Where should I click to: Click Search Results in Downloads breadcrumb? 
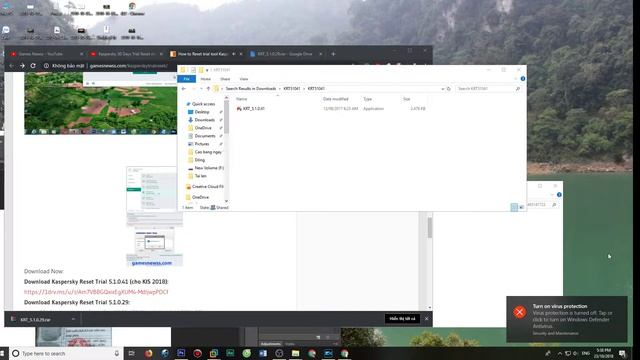pos(251,89)
